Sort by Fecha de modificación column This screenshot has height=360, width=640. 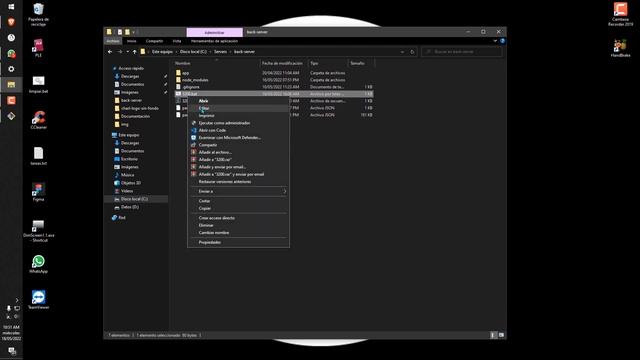click(283, 63)
